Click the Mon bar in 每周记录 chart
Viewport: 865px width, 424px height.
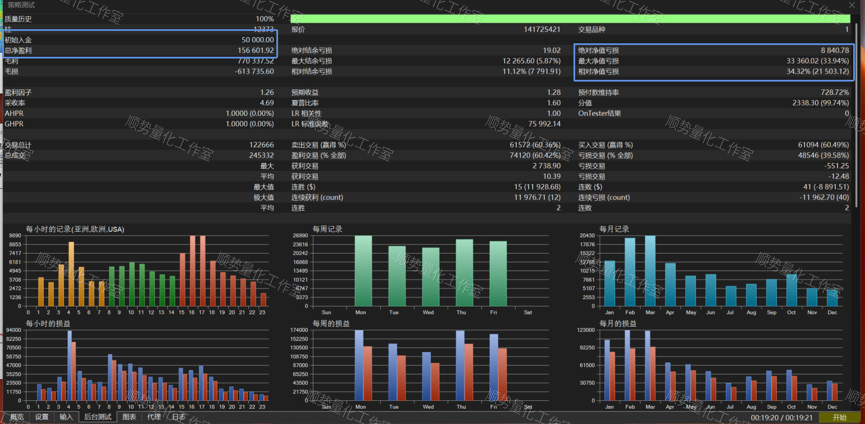pos(363,271)
